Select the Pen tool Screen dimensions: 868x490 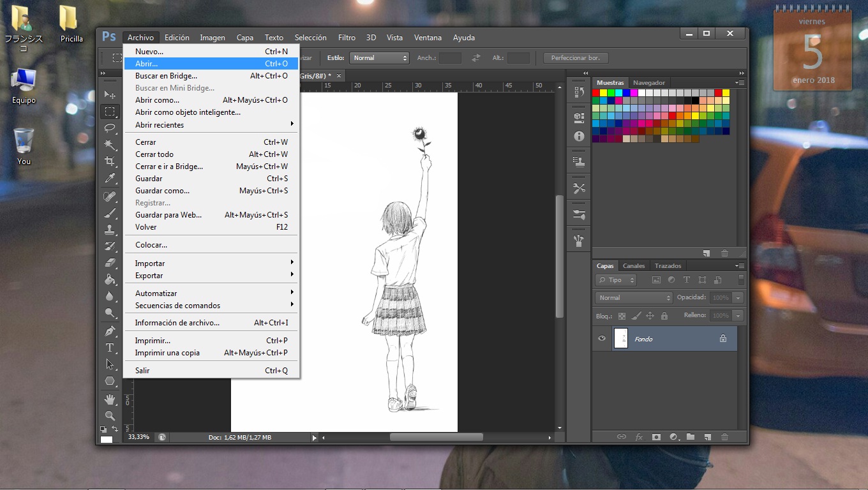(x=110, y=331)
